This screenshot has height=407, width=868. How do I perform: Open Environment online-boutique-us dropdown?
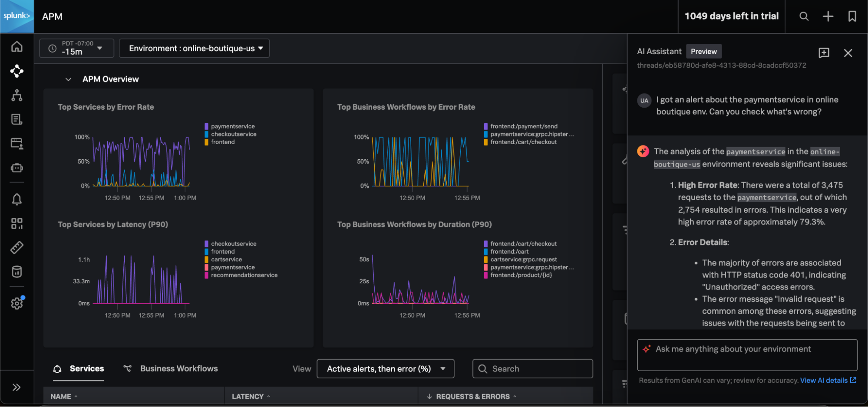(x=194, y=48)
